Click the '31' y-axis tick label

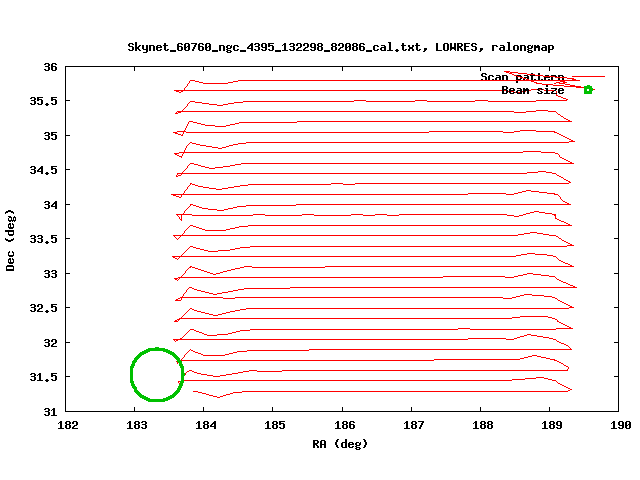point(50,412)
